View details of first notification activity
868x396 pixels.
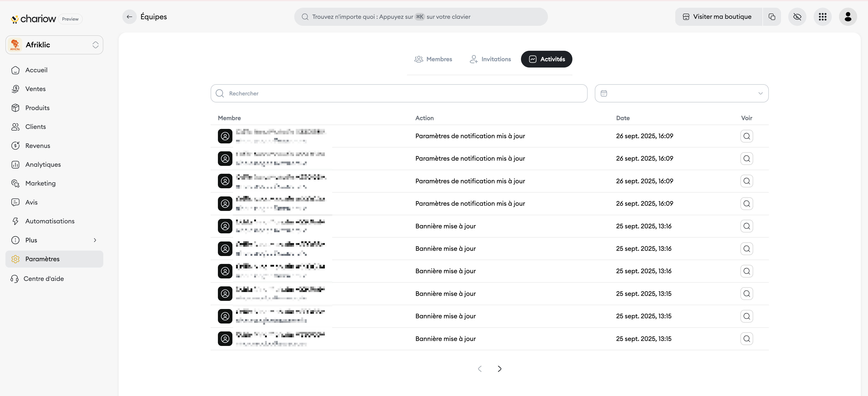(x=746, y=136)
